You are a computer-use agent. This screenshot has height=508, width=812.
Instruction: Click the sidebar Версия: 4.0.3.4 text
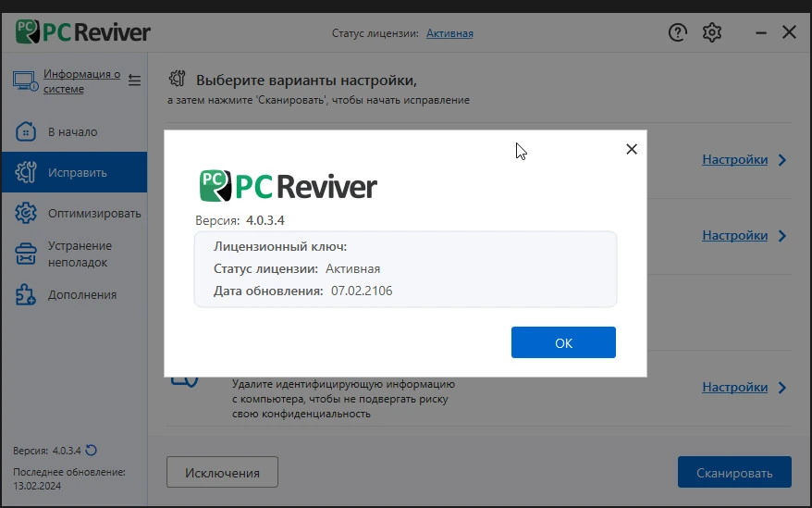point(47,451)
